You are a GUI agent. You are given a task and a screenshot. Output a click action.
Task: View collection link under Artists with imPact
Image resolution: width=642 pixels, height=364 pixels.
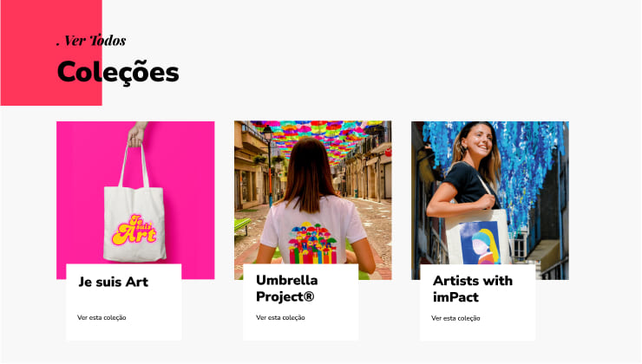click(455, 318)
